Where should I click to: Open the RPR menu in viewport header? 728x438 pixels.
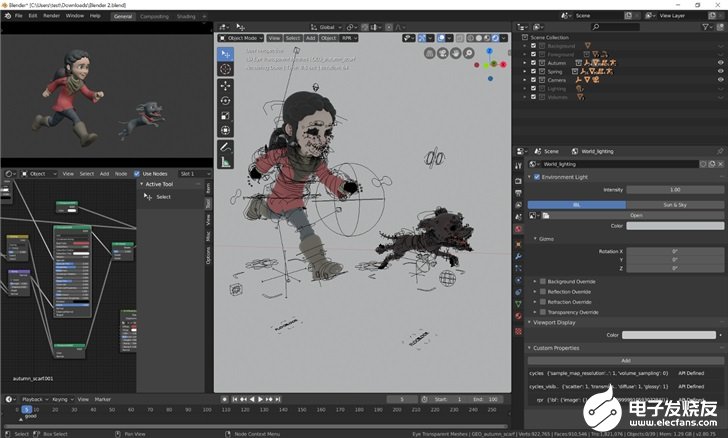[x=349, y=38]
